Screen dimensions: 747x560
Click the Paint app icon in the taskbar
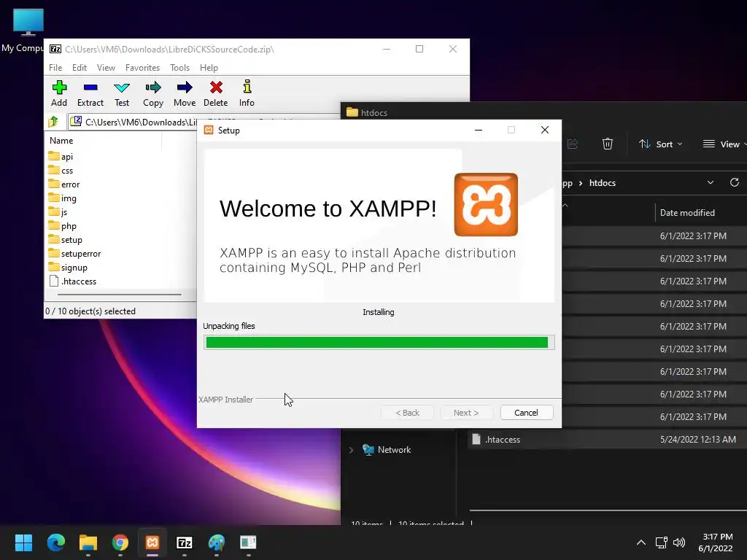216,542
